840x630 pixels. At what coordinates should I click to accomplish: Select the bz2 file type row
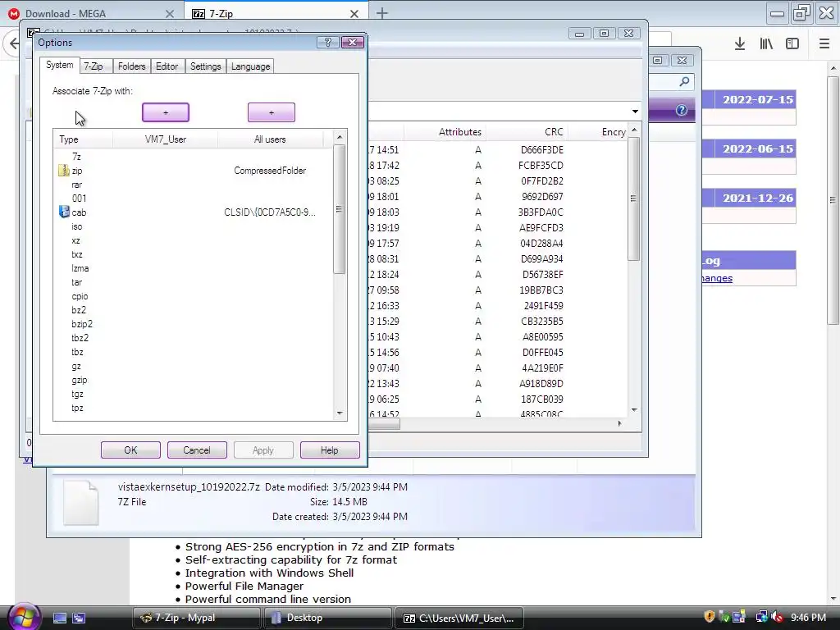click(x=193, y=309)
